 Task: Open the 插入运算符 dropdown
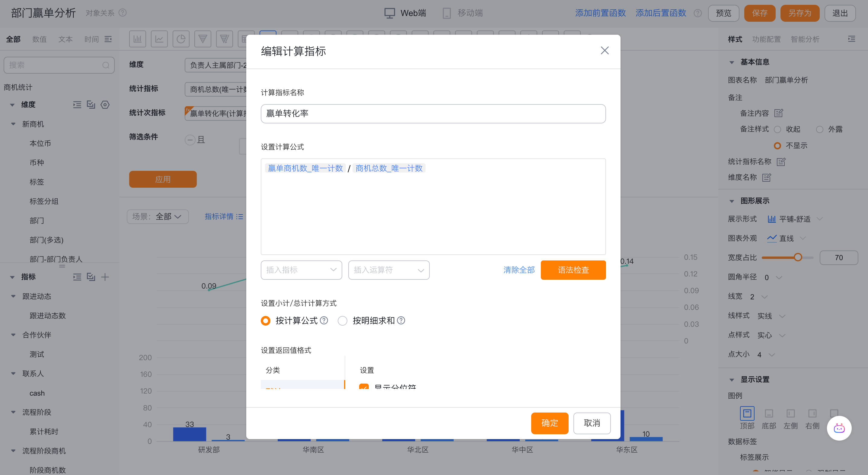(388, 270)
